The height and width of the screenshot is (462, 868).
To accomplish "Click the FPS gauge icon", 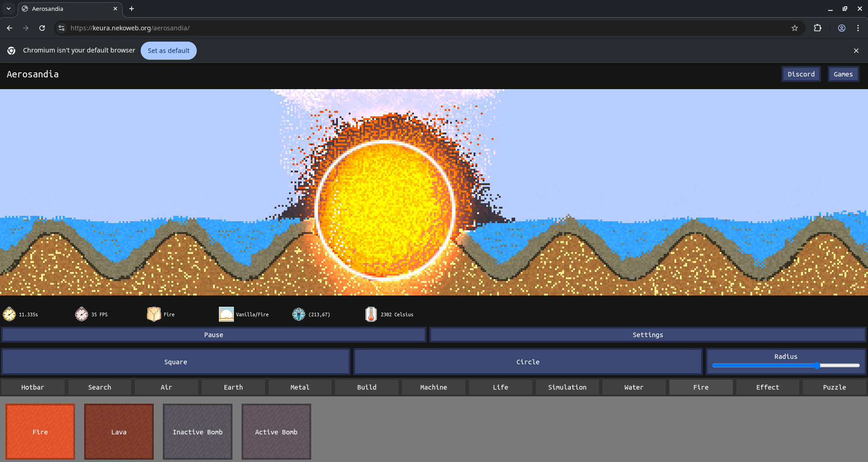I will click(x=81, y=314).
